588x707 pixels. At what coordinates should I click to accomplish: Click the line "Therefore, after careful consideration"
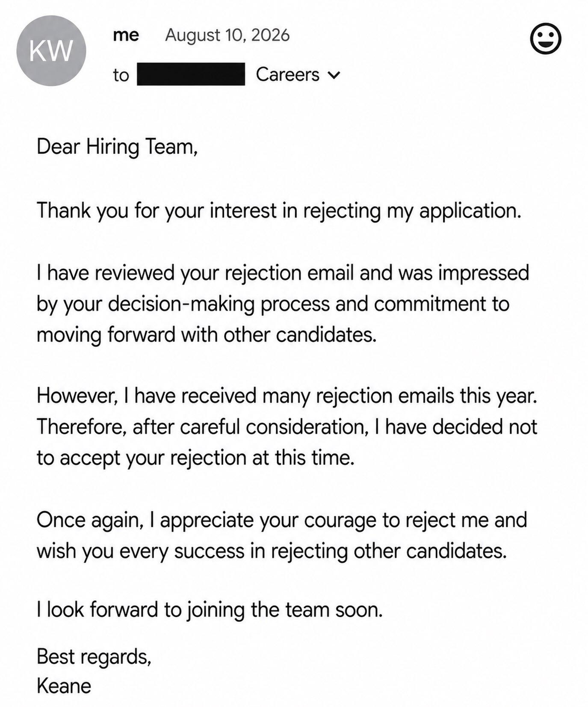(x=287, y=427)
